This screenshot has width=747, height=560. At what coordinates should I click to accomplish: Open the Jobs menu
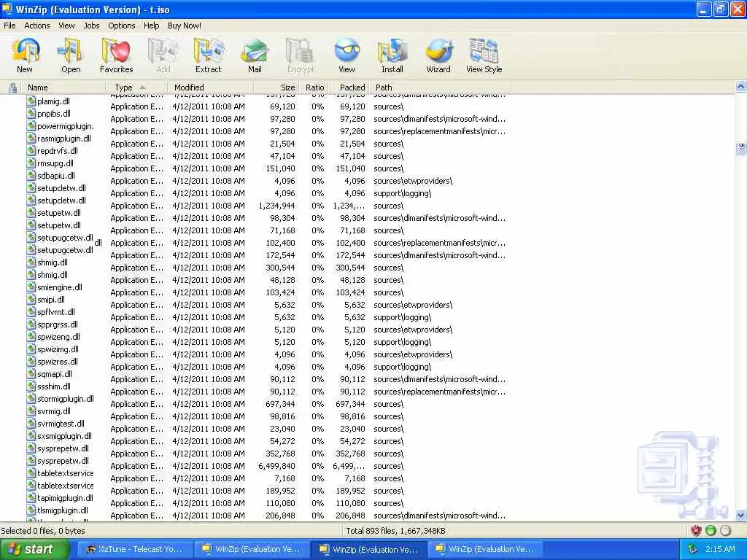click(x=91, y=26)
